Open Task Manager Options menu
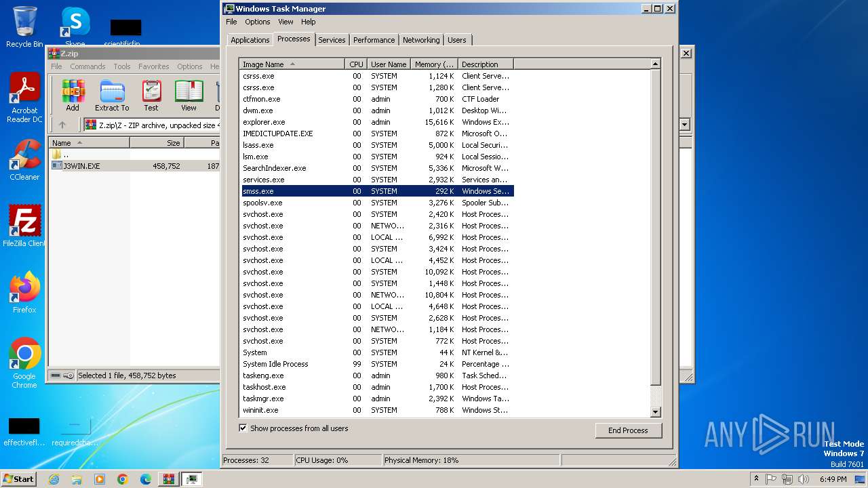 point(258,22)
